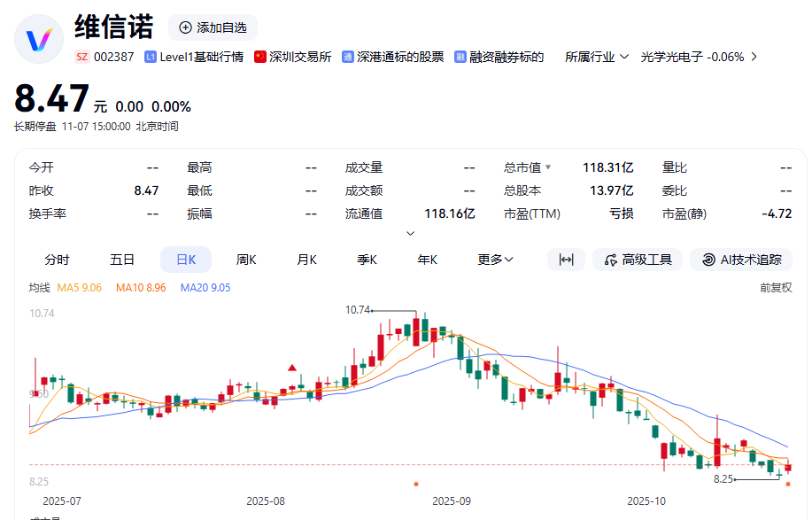
Task: Click the fit-width range icon button
Action: (567, 260)
